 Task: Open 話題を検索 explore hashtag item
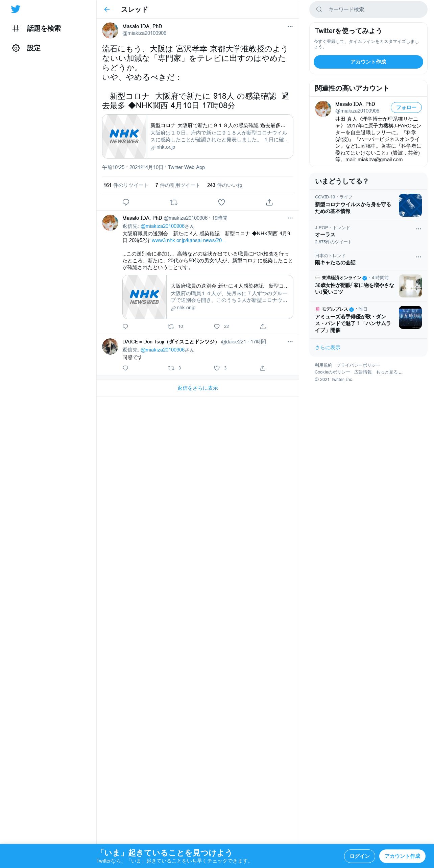pos(37,28)
